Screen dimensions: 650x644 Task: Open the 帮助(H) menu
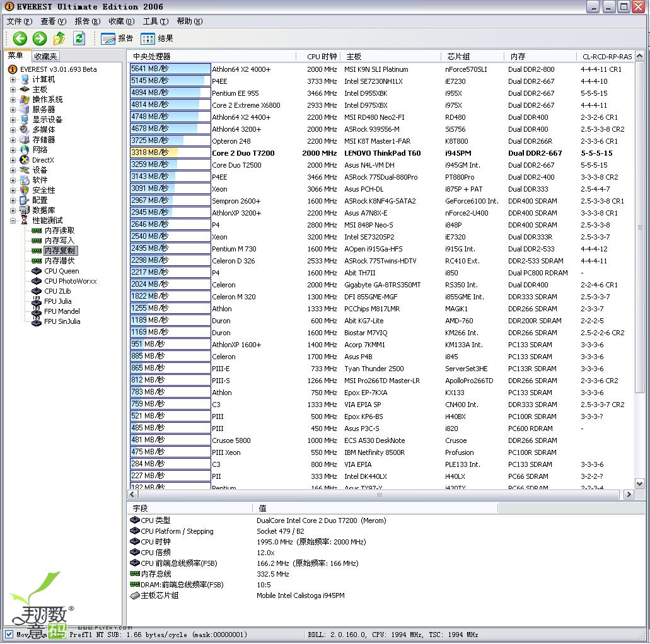point(189,21)
